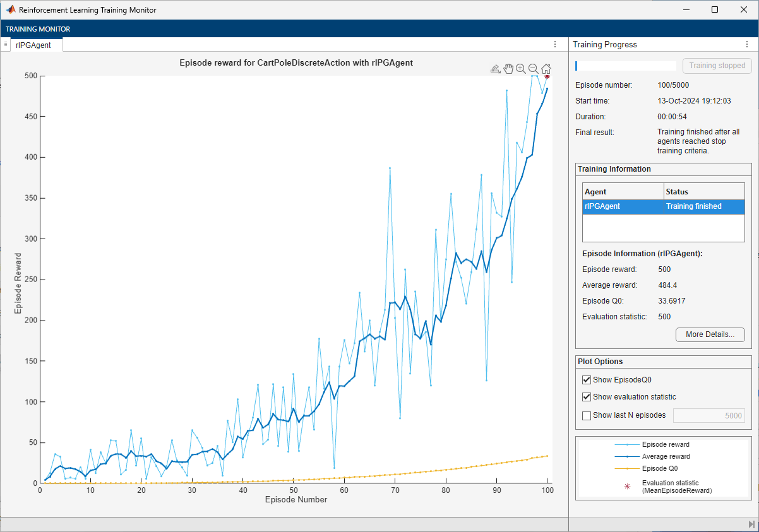Screen dimensions: 759x532
Task: Switch to the rlPGAgent tab
Action: click(x=33, y=45)
